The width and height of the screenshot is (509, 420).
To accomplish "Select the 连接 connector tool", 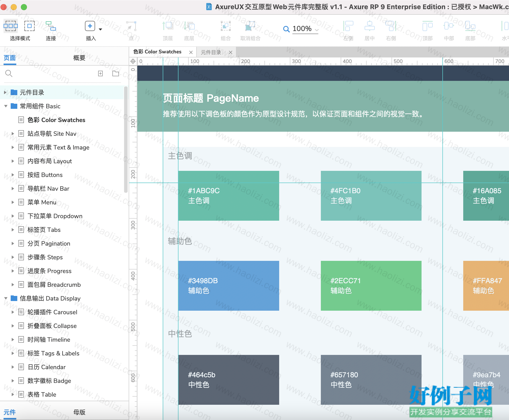I will click(x=51, y=26).
